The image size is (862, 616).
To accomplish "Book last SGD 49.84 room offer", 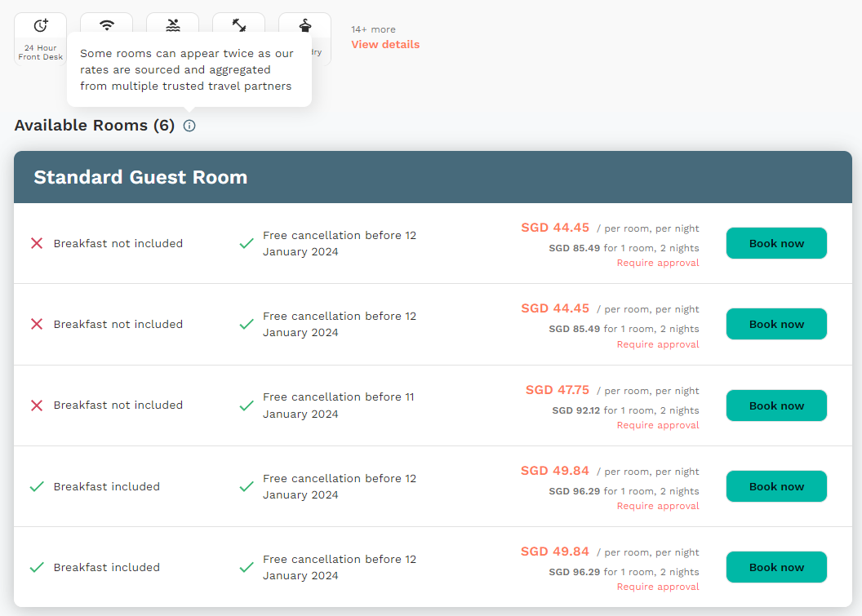I will coord(776,567).
